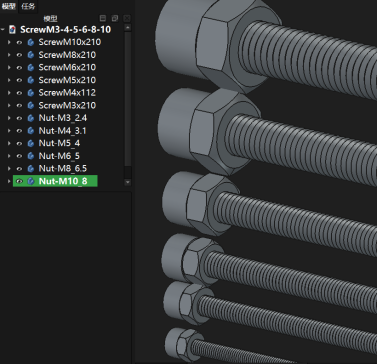
Task: Toggle visibility of Nut-M5_4
Action: pyautogui.click(x=19, y=143)
